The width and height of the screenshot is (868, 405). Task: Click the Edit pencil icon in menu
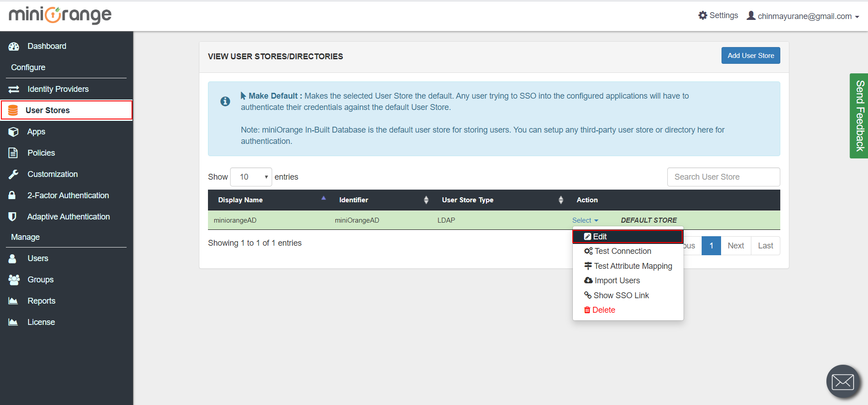coord(588,237)
